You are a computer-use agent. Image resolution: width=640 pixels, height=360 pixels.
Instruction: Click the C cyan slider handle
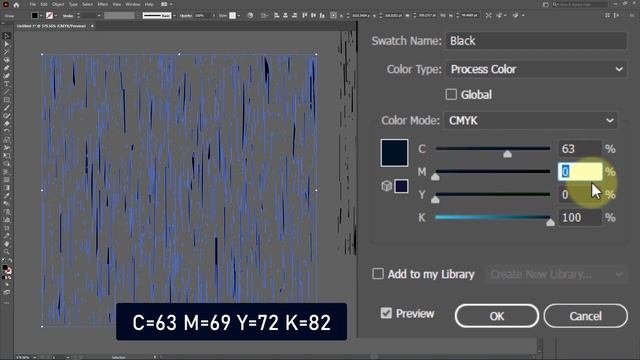[507, 154]
